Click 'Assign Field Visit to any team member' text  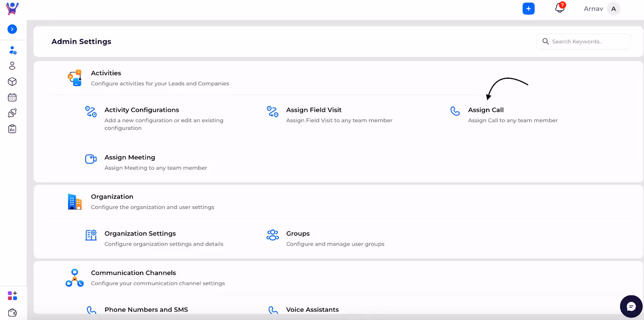pos(339,120)
